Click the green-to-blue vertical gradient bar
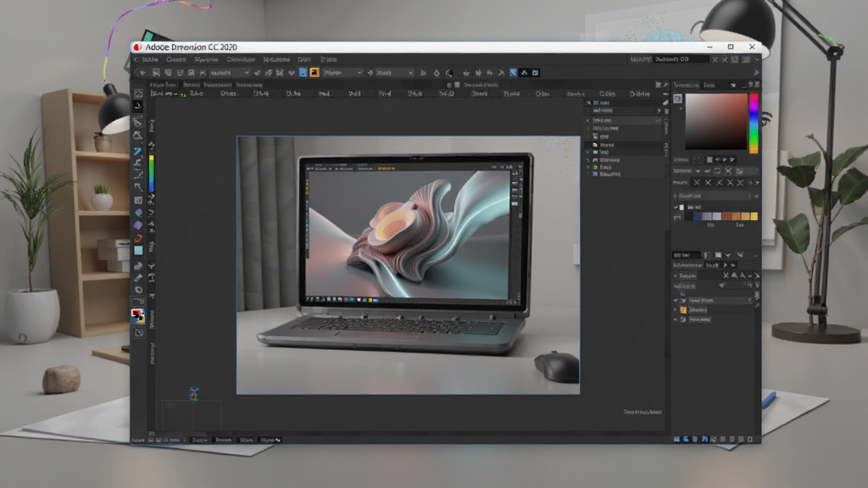The height and width of the screenshot is (488, 868). point(151,173)
